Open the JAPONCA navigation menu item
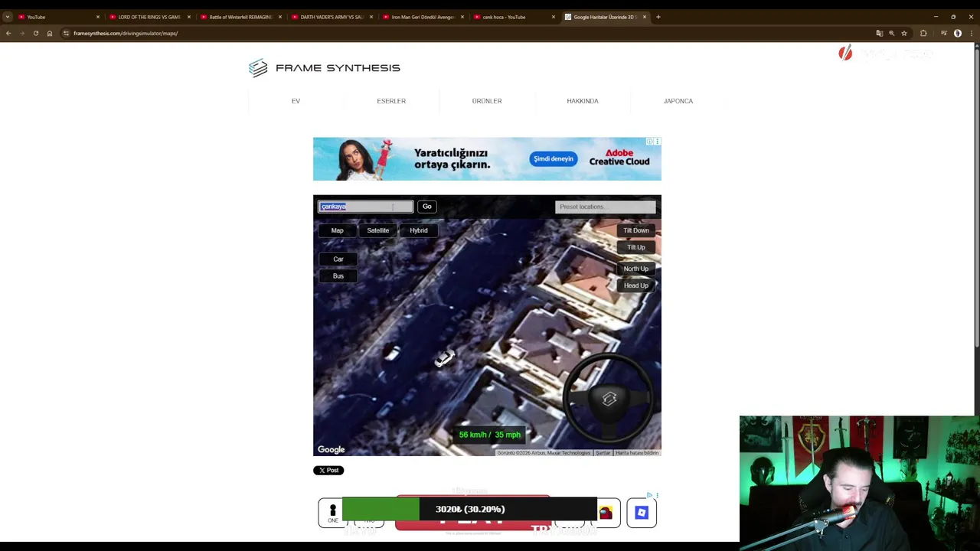The width and height of the screenshot is (980, 551). 678,101
